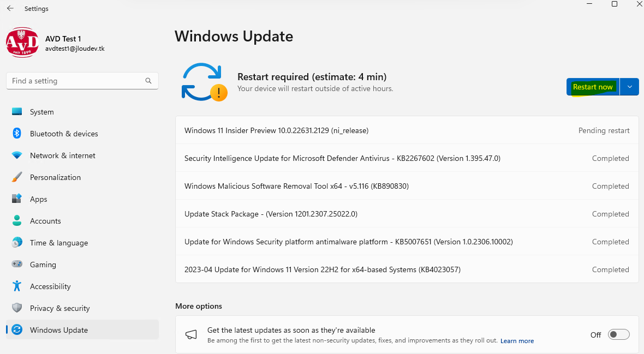The width and height of the screenshot is (644, 354).
Task: Click the avdtest1@jloudev.tk email address
Action: tap(75, 49)
